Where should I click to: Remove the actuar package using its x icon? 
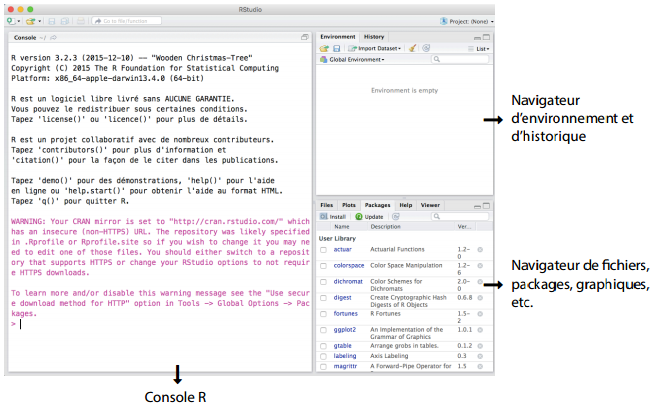coord(480,251)
